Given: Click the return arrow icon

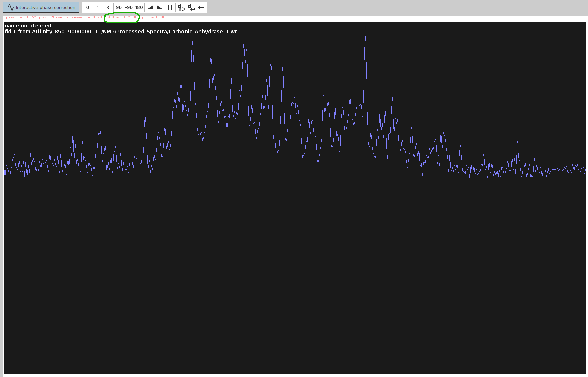Looking at the screenshot, I should point(201,7).
